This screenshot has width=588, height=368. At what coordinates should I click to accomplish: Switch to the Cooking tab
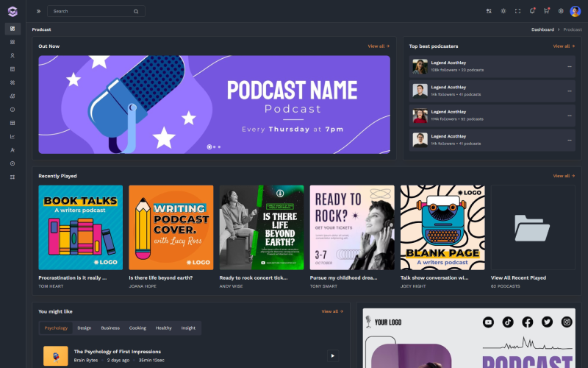(137, 328)
